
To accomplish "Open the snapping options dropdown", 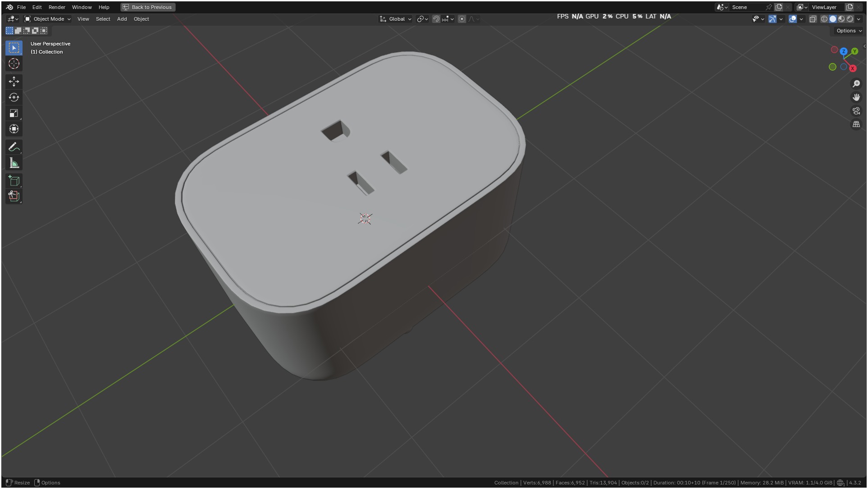I will pos(448,19).
